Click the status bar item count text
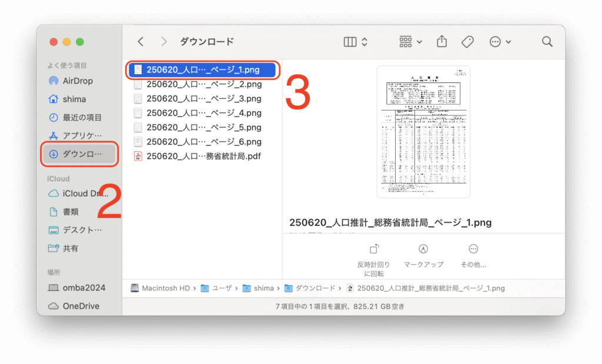602x364 pixels. point(340,306)
